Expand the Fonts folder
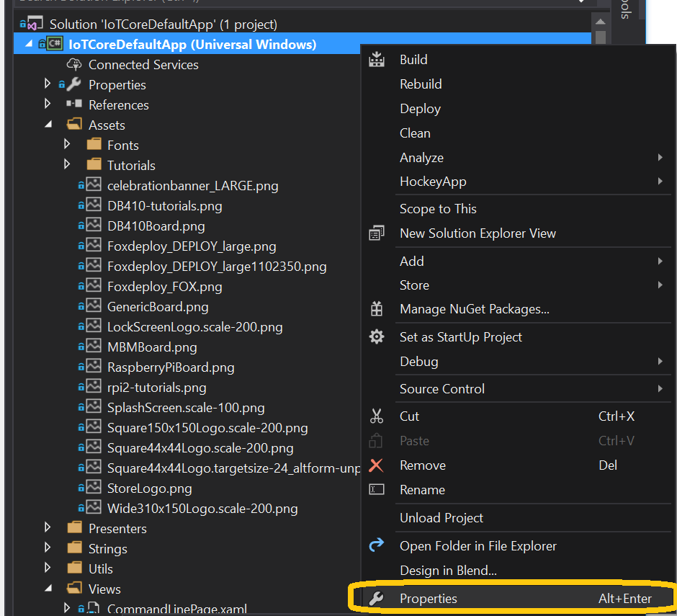Image resolution: width=677 pixels, height=616 pixels. [x=67, y=144]
